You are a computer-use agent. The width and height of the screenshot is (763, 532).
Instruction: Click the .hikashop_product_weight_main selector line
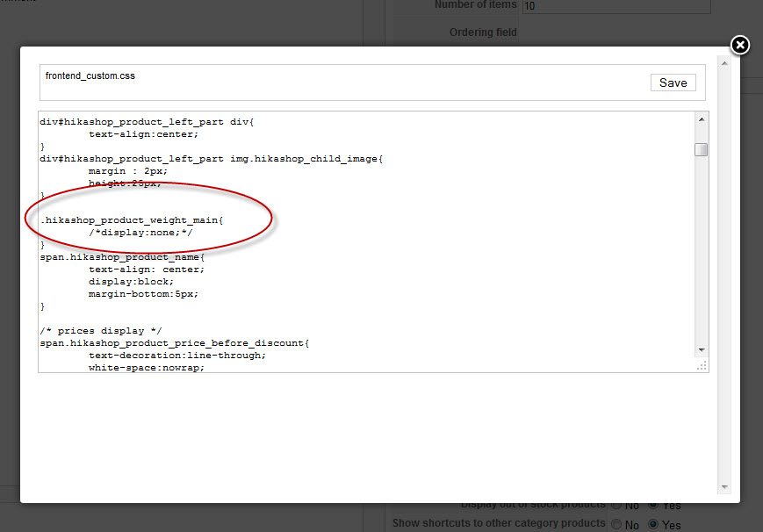[132, 220]
